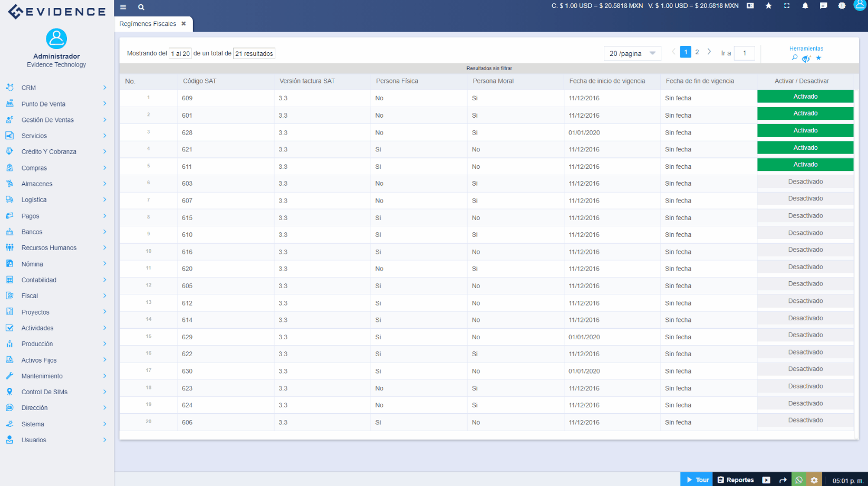Image resolution: width=868 pixels, height=486 pixels.
Task: Click the next page arrow
Action: coord(709,52)
